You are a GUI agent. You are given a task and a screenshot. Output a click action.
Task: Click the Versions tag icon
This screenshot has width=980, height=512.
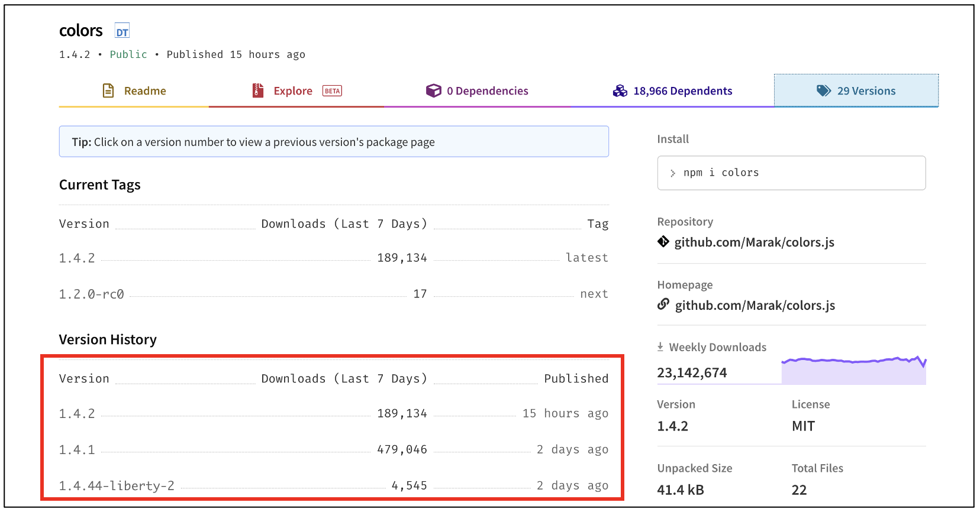[x=823, y=90]
